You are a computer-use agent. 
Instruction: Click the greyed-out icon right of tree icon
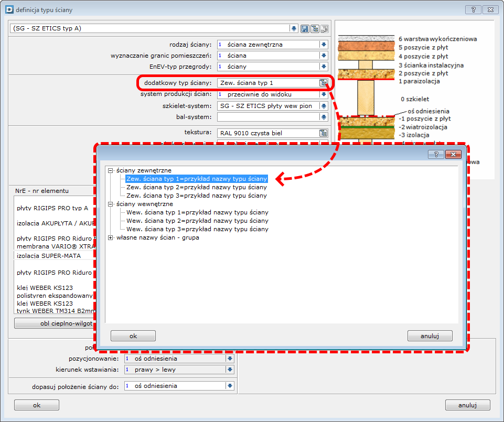[325, 28]
